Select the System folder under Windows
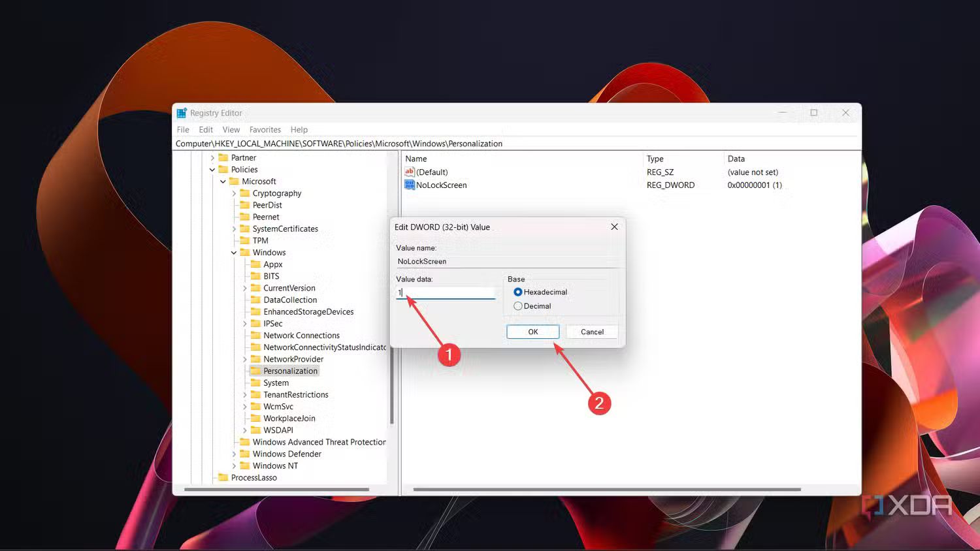The width and height of the screenshot is (980, 551). click(x=256, y=383)
